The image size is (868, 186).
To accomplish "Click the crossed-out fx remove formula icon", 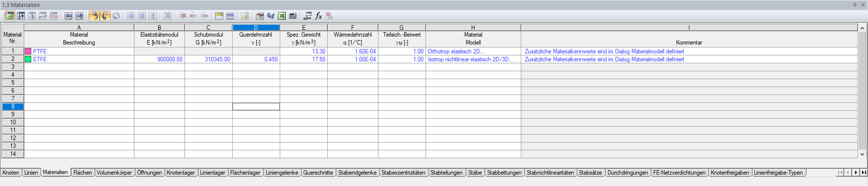I will (x=329, y=16).
